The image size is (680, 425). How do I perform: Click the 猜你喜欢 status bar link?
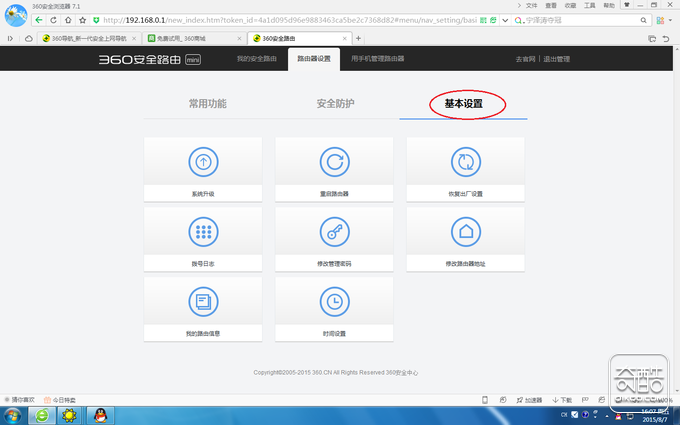coord(20,400)
